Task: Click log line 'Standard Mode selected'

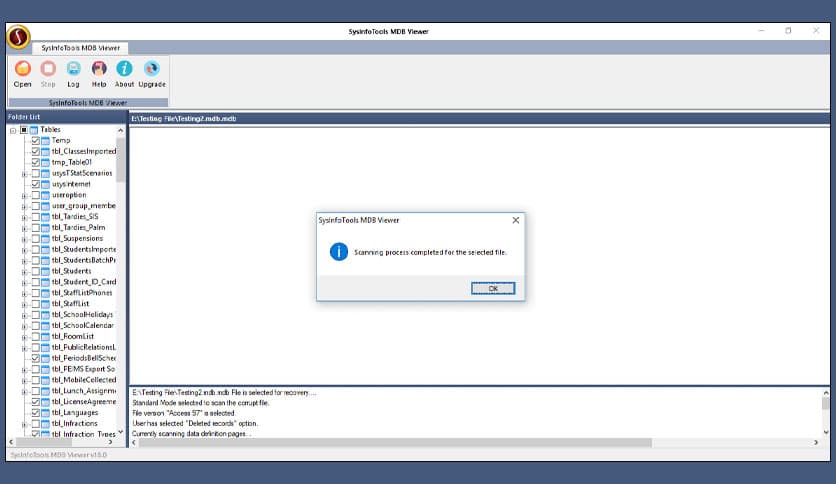Action: tap(200, 403)
